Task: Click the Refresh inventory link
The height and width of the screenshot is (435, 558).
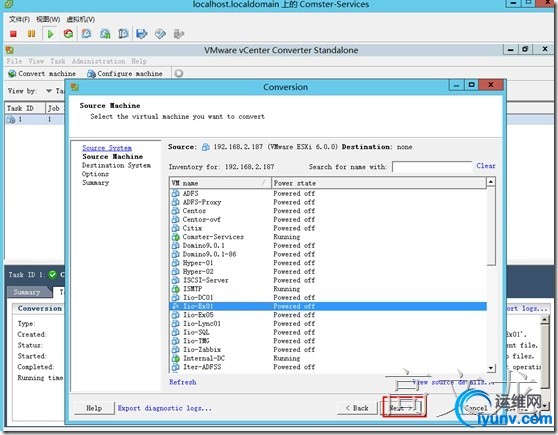Action: coord(183,382)
